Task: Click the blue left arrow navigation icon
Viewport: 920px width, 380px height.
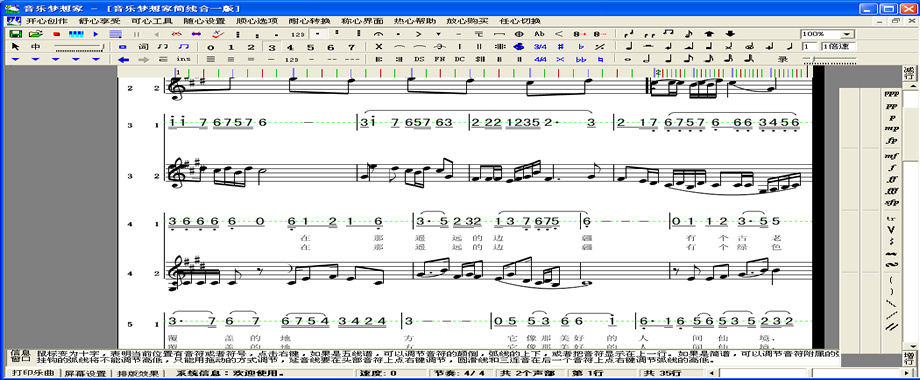Action: 123,59
